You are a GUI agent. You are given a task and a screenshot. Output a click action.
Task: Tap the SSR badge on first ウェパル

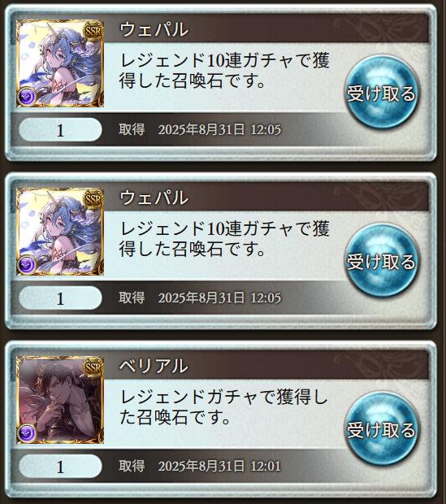[93, 31]
